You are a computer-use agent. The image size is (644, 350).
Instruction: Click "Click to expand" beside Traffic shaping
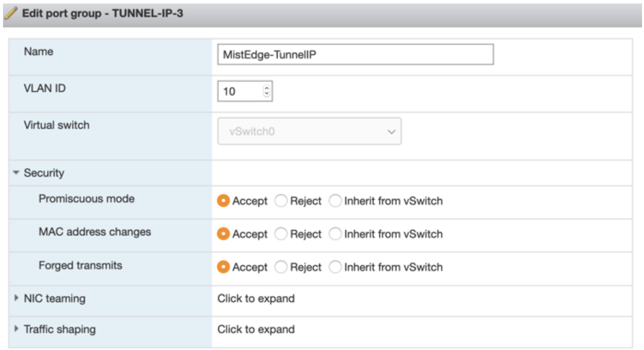coord(256,329)
